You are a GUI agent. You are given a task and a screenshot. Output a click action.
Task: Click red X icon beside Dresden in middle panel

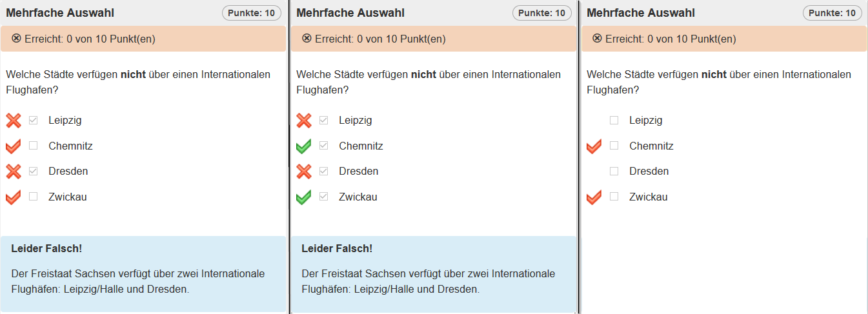click(303, 172)
